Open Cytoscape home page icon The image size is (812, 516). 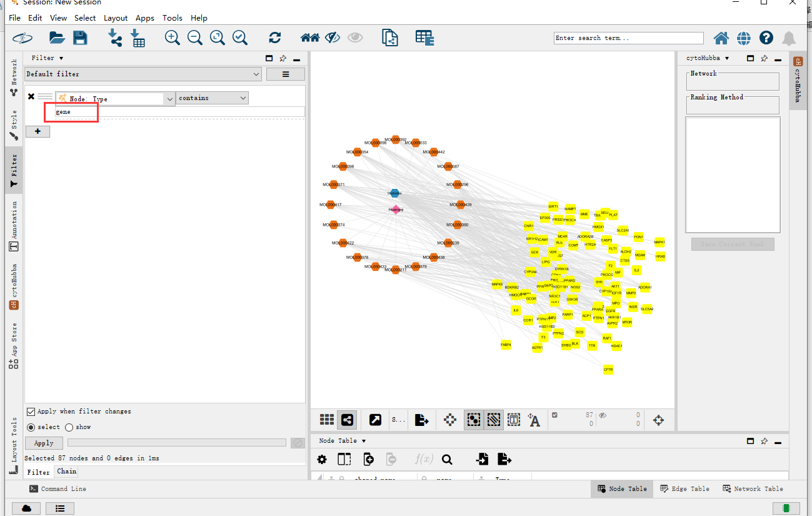pos(721,38)
